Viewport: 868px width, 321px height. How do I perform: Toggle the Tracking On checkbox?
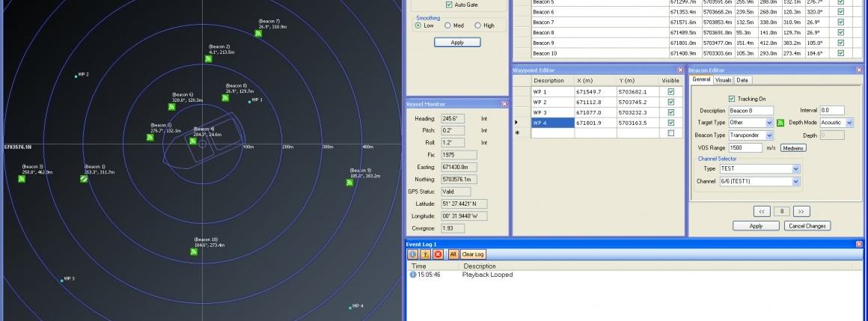pos(733,99)
